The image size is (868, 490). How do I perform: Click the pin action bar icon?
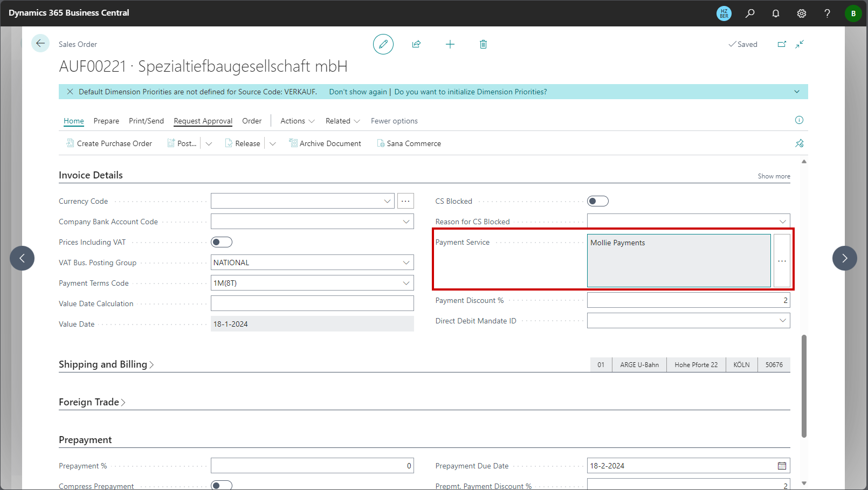click(800, 143)
